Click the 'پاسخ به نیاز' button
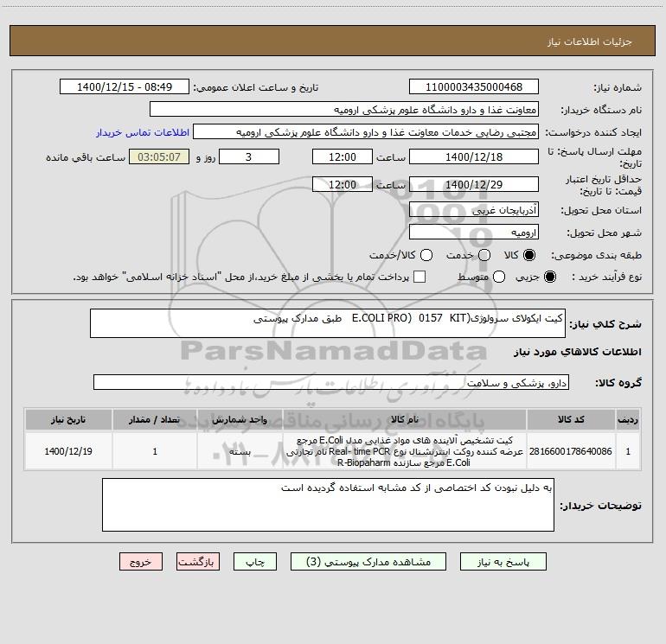666x644 pixels. point(503,562)
